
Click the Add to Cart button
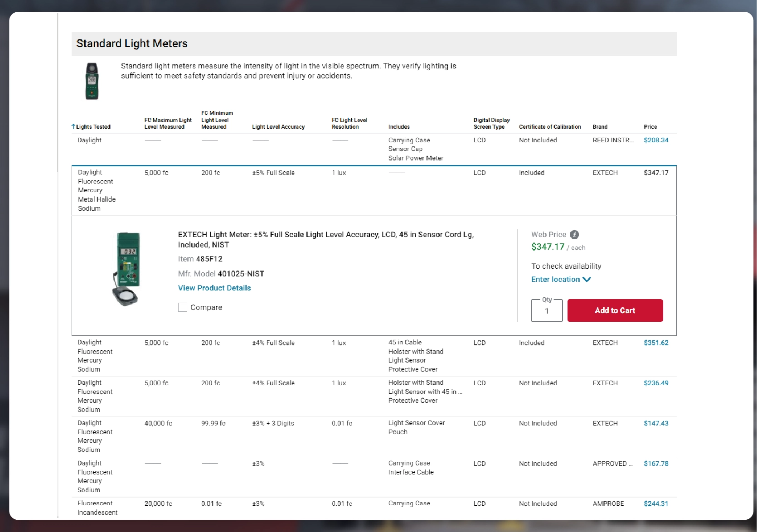tap(615, 310)
